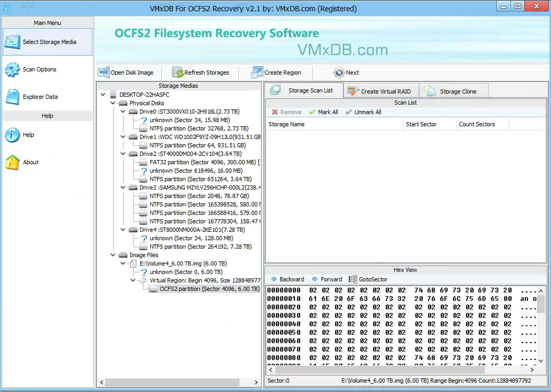Screen dimensions: 551x392
Task: Select NTFS partition (Sector 651264, 3.64 TB)
Action: (x=200, y=179)
